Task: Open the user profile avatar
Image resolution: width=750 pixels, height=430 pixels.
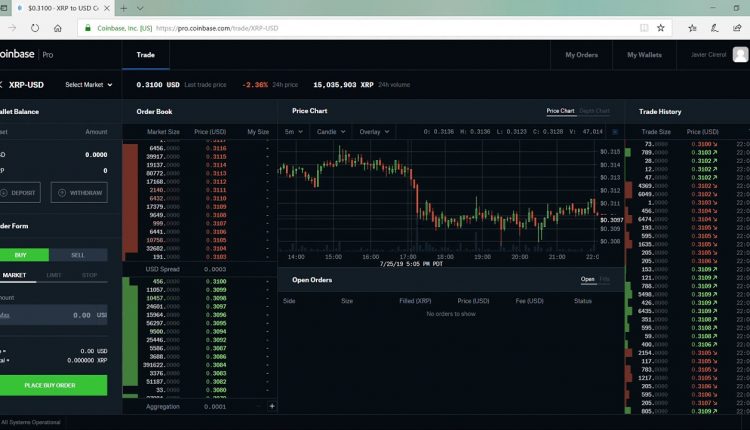Action: [740, 55]
